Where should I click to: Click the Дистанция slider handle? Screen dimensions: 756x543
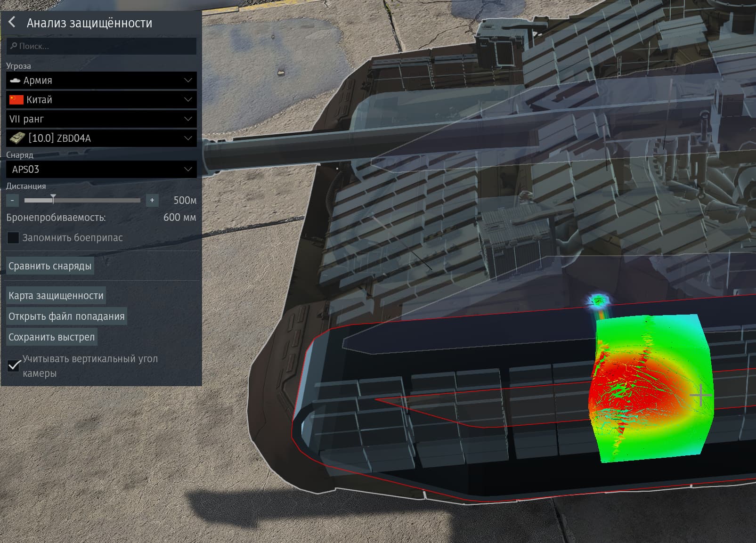click(53, 199)
